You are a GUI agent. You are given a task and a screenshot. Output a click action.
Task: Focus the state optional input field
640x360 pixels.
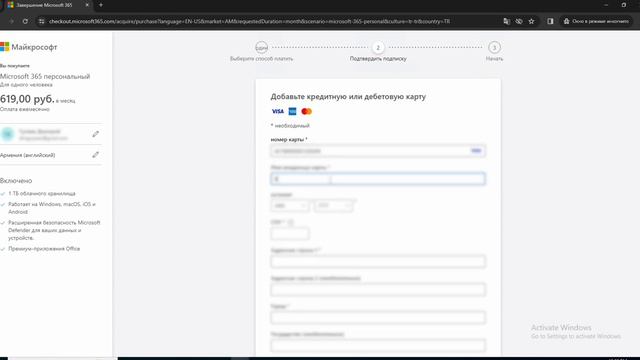click(378, 346)
